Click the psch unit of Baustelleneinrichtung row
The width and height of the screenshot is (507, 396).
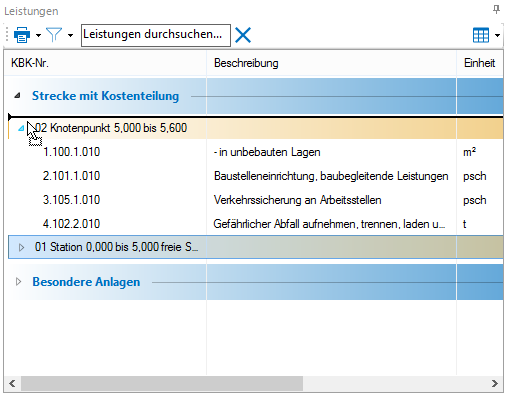click(x=475, y=176)
